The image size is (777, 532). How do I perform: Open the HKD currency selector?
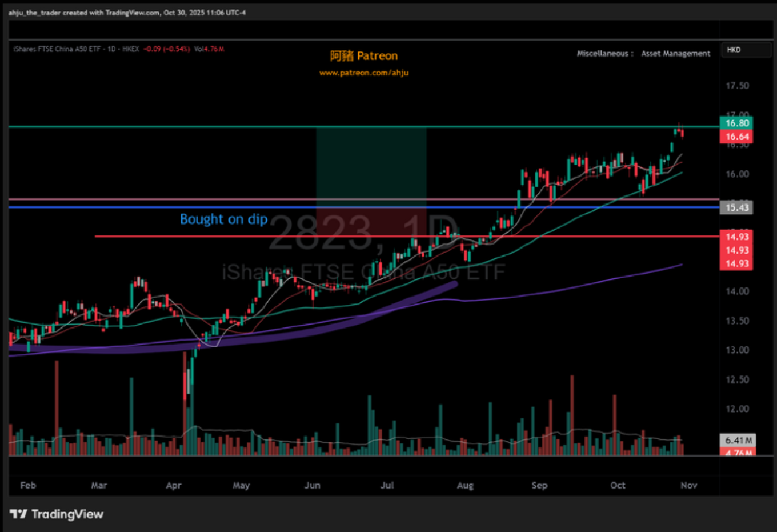(745, 50)
